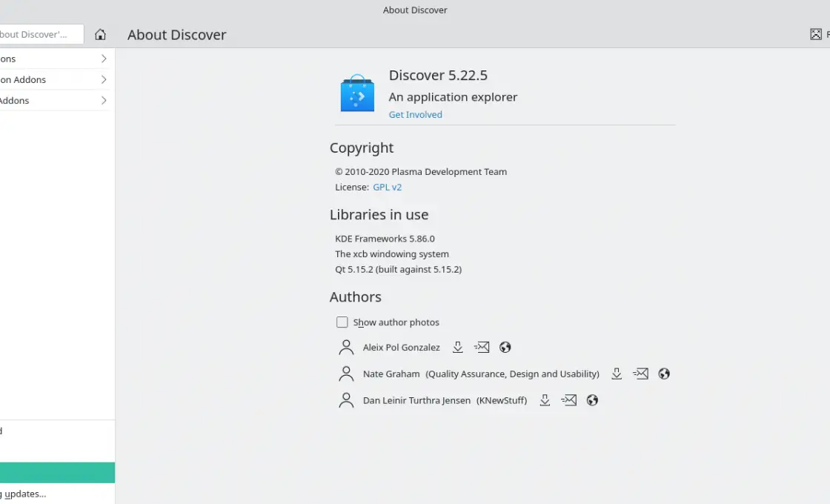Click the name 'Nate Graham'

point(391,374)
